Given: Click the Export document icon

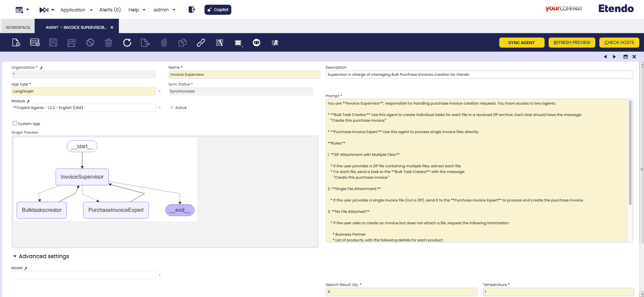Looking at the screenshot, I should (x=145, y=43).
